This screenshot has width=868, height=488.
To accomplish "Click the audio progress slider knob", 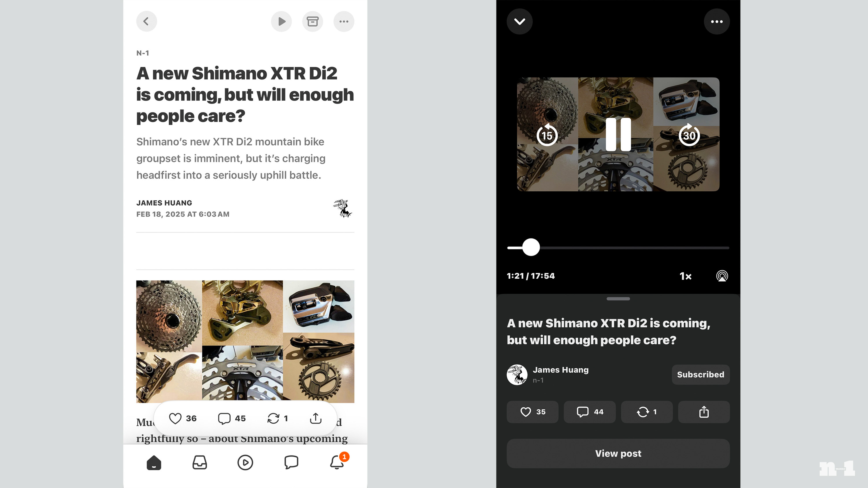I will 531,247.
